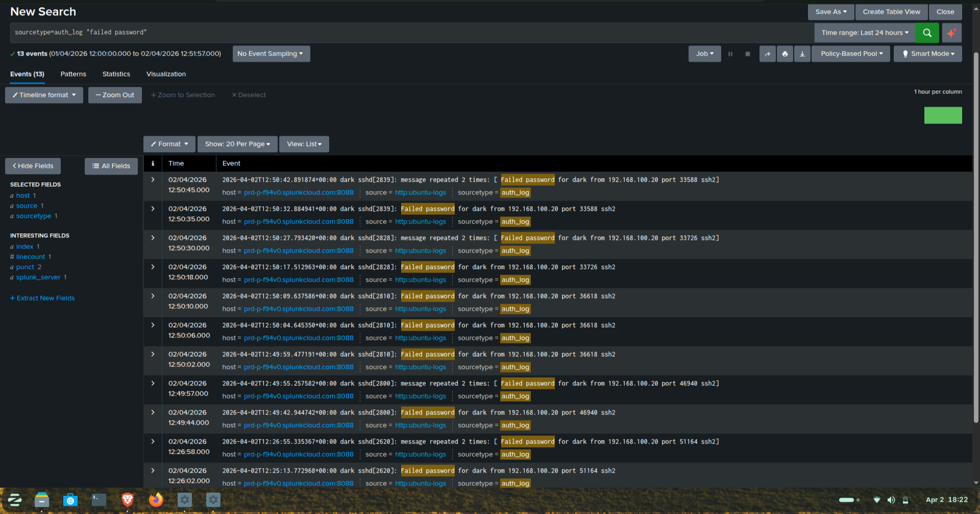The image size is (980, 514).
Task: Open the Zorin start menu
Action: (14, 500)
